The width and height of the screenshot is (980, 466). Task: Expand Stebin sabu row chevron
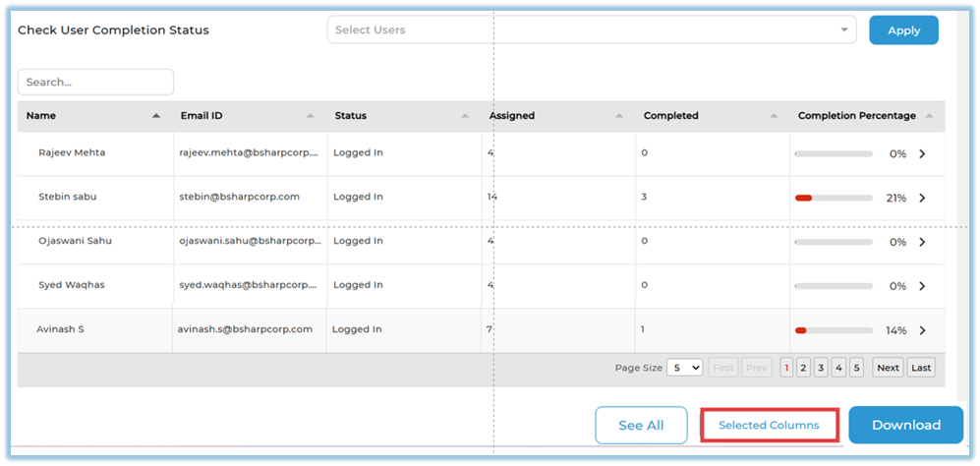coord(922,198)
